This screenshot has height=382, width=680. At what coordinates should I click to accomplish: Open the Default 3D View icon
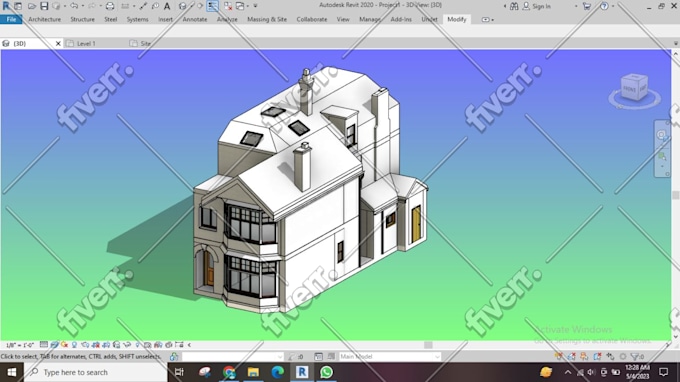pyautogui.click(x=182, y=6)
